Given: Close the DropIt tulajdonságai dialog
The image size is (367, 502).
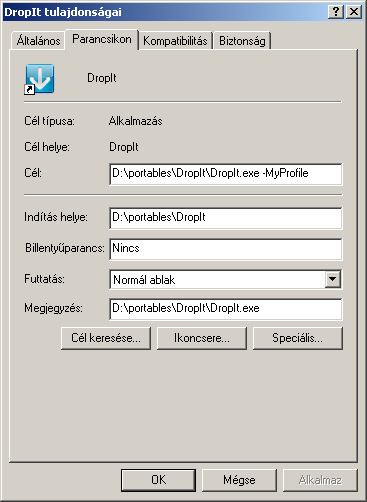Looking at the screenshot, I should pos(354,12).
